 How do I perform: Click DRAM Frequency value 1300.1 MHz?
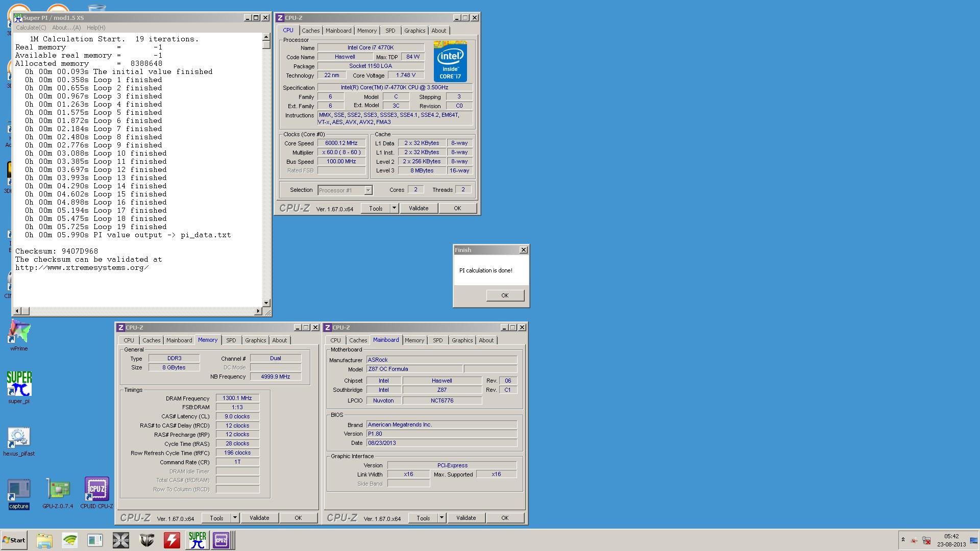pos(237,398)
